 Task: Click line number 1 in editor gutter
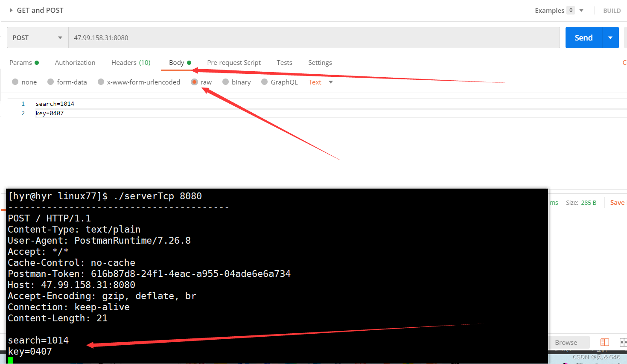point(23,104)
